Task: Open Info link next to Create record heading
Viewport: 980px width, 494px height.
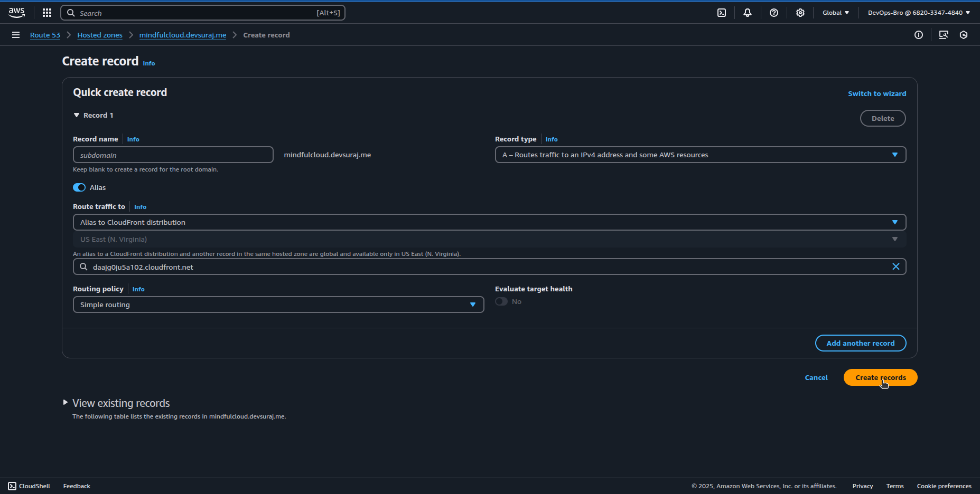Action: [149, 63]
